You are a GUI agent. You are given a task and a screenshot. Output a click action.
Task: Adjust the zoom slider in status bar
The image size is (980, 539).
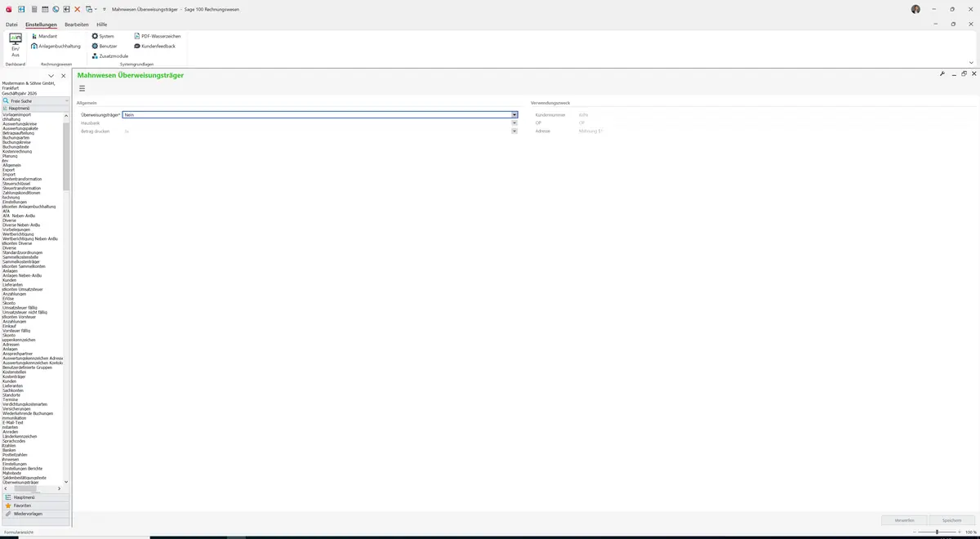coord(937,532)
